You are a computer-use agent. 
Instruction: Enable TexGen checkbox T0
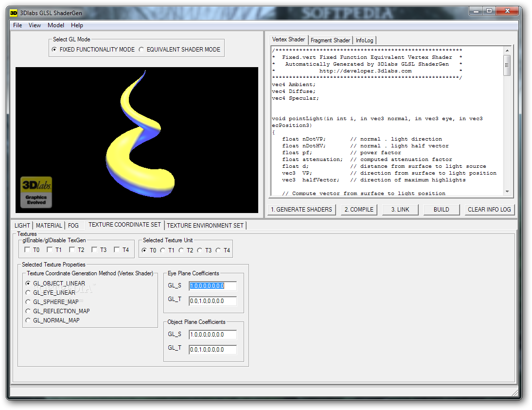click(x=28, y=250)
